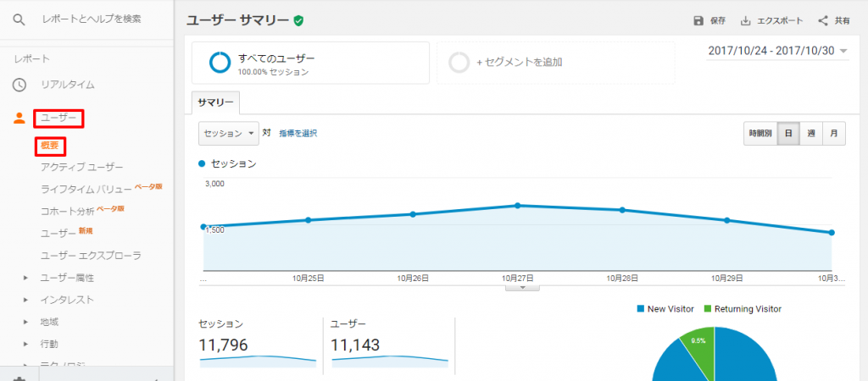The height and width of the screenshot is (381, 868).
Task: Click the セッション 11,796 metric tile
Action: pos(258,343)
